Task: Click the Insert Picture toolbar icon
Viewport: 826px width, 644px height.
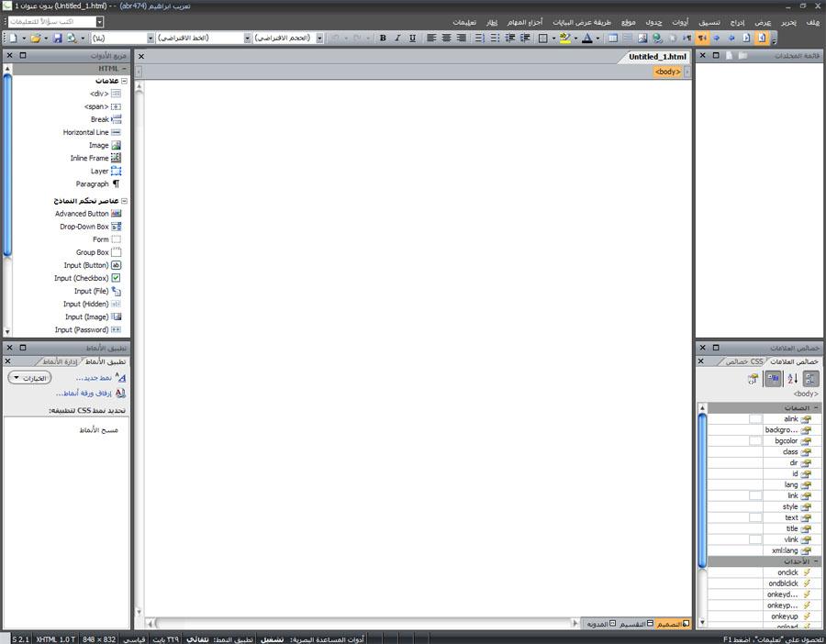Action: pos(642,39)
